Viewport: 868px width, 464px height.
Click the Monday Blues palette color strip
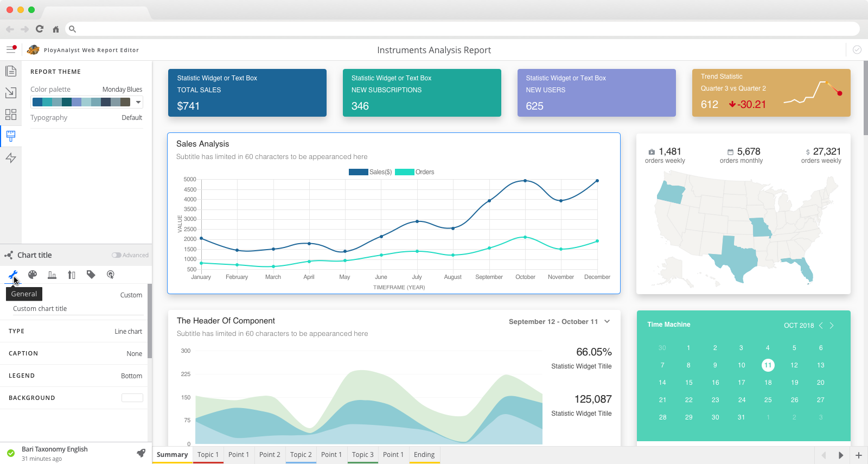[81, 102]
